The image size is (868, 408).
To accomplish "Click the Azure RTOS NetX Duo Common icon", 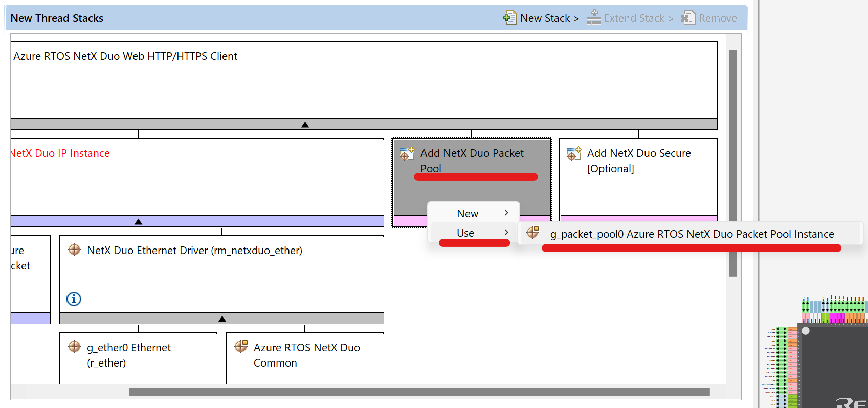I will coord(241,347).
